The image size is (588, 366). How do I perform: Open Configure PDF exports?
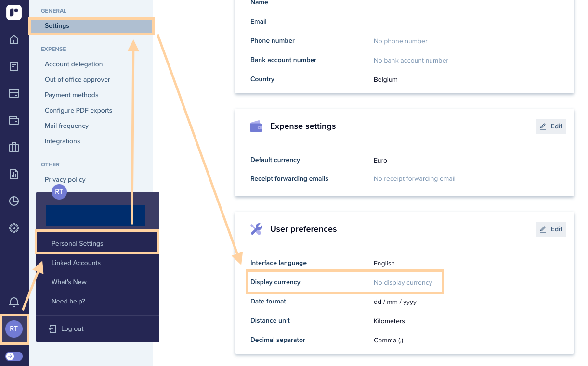pos(78,110)
